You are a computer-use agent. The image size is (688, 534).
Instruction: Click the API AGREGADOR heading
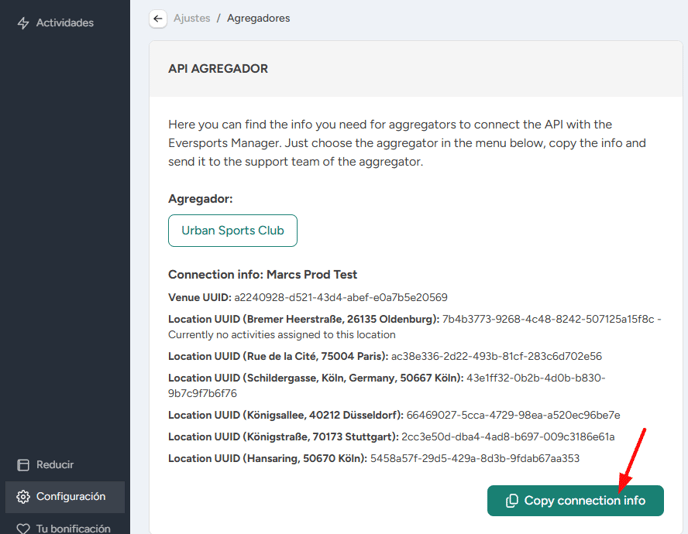(218, 69)
